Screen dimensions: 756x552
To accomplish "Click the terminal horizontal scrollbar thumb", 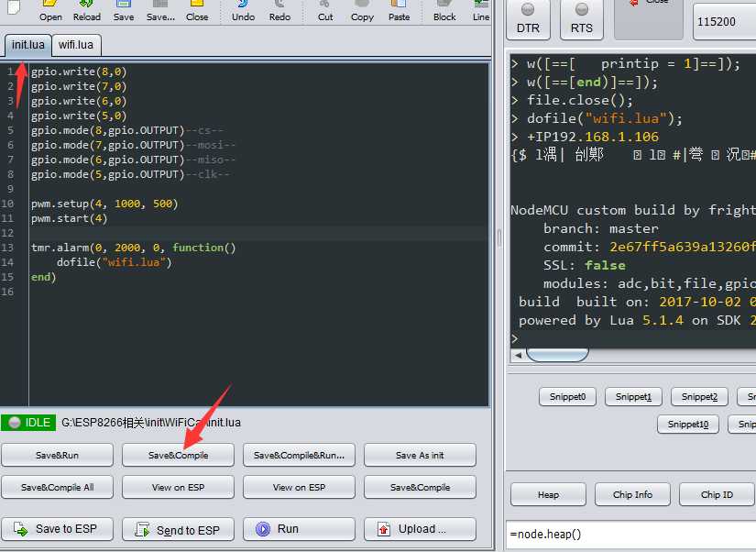I will click(x=557, y=355).
